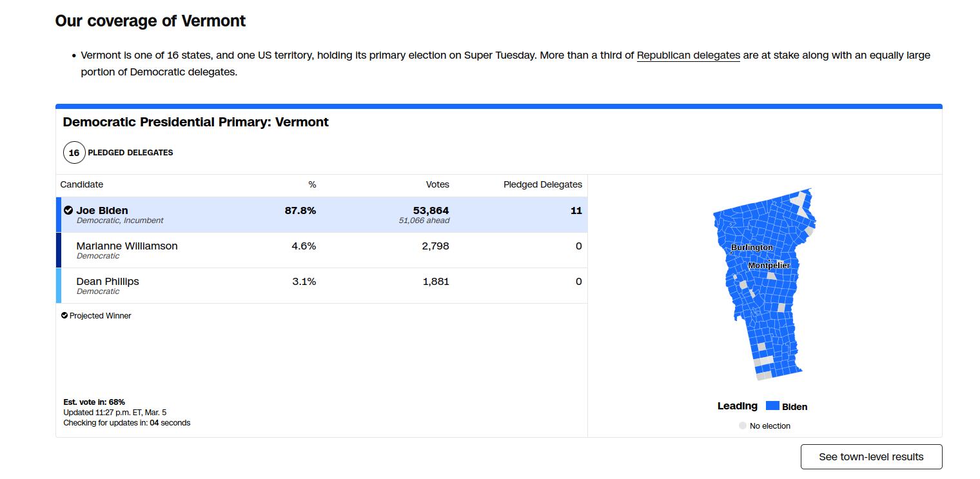Click Williamson's 2,798 votes value
980x479 pixels.
click(x=436, y=246)
